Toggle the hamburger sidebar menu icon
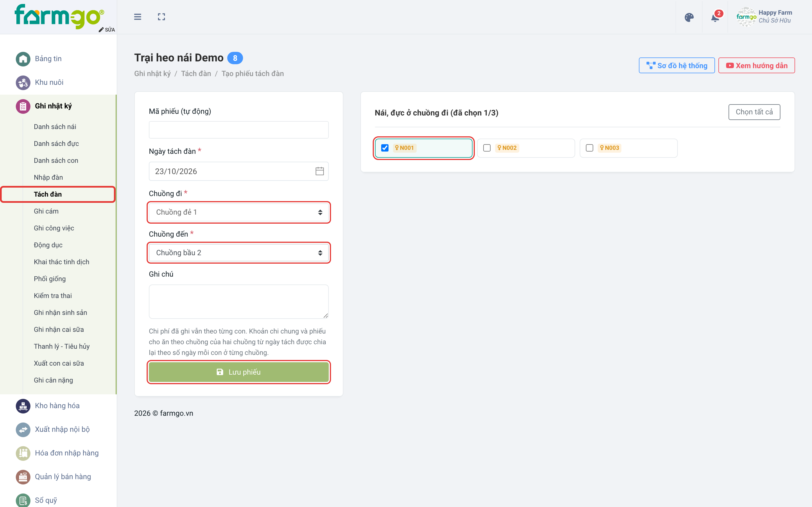The image size is (812, 507). point(138,17)
